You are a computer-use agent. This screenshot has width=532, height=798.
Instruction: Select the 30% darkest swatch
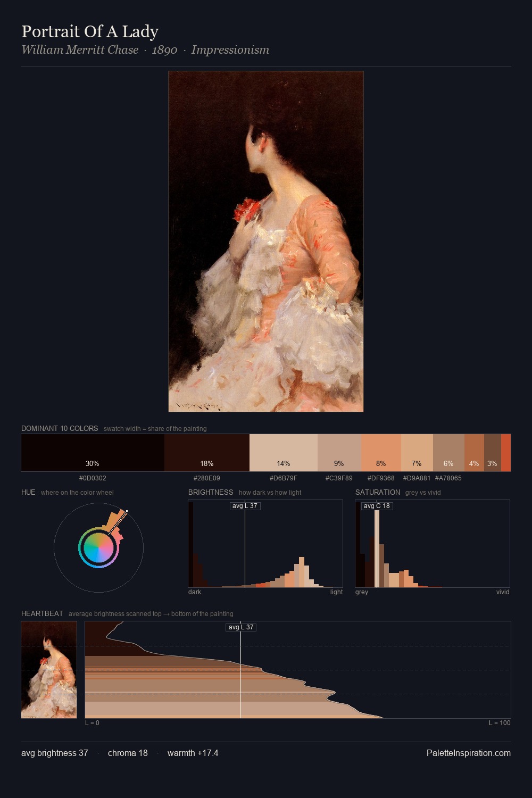coord(93,453)
